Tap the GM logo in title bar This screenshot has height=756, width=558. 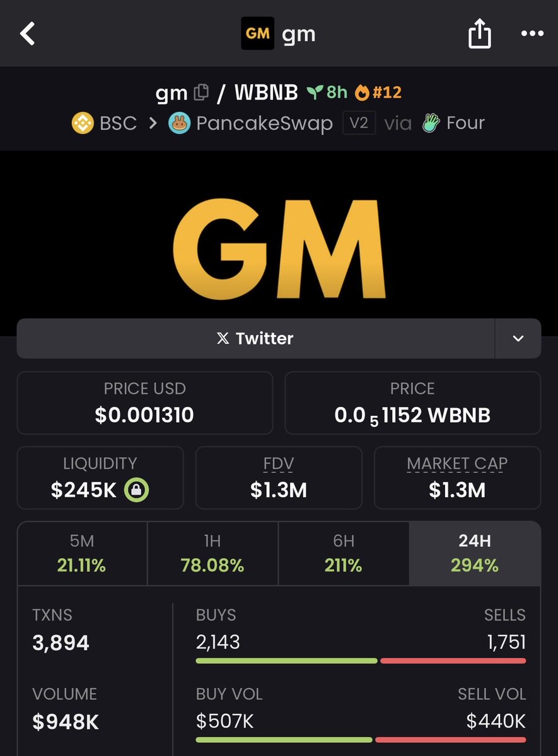click(x=257, y=34)
